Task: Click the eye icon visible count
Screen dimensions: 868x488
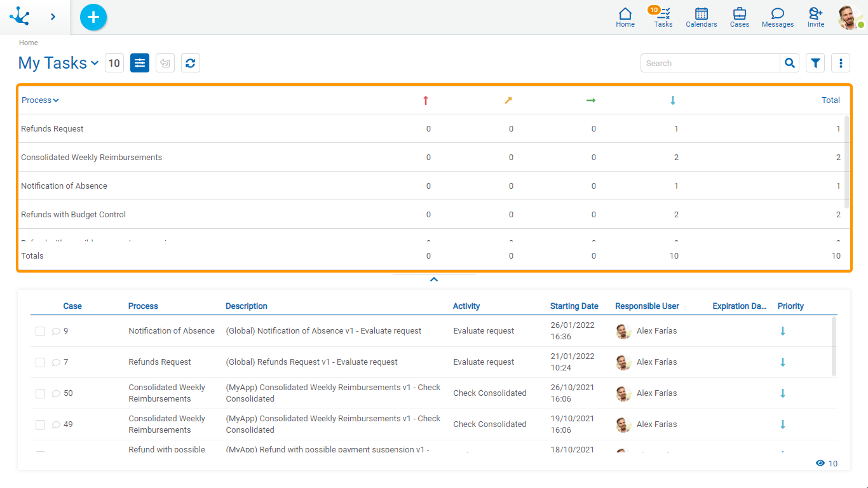Action: 820,463
